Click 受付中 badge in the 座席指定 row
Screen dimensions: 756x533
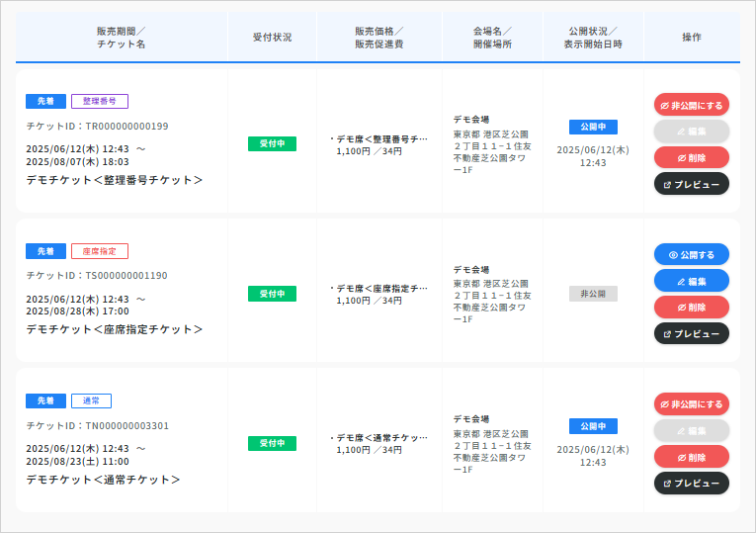pos(272,294)
